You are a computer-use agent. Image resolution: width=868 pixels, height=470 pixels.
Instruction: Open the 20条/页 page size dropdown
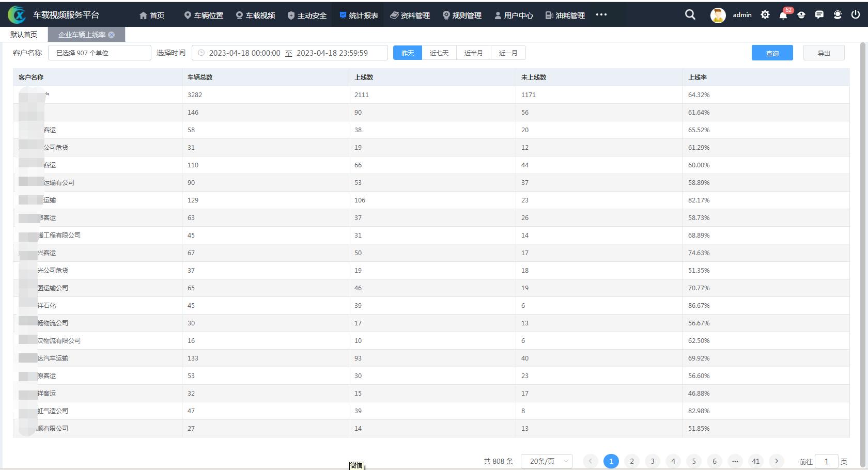(x=546, y=461)
